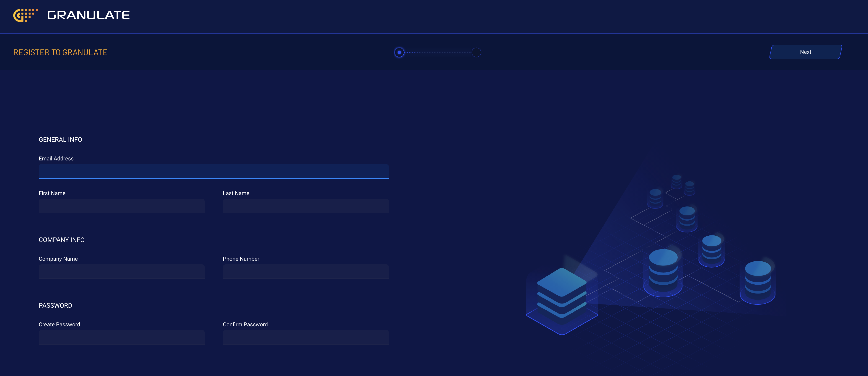Screen dimensions: 868x376
Task: Click the Phone Number label
Action: 241,259
